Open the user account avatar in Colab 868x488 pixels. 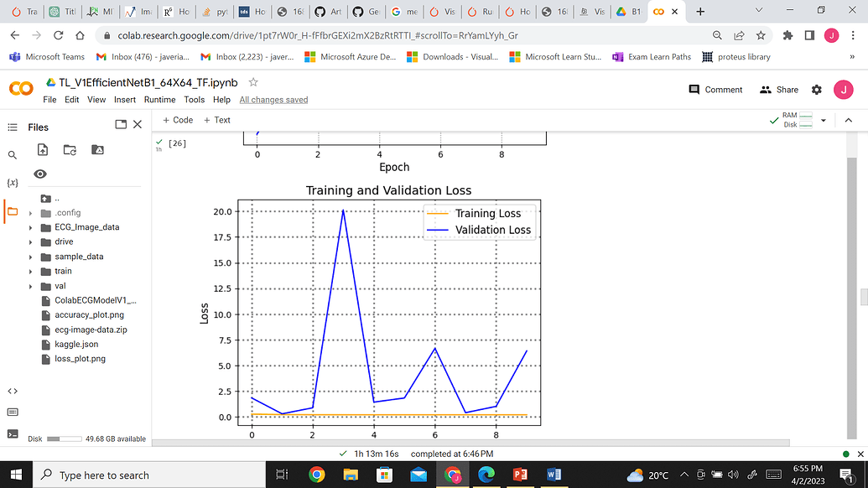843,90
